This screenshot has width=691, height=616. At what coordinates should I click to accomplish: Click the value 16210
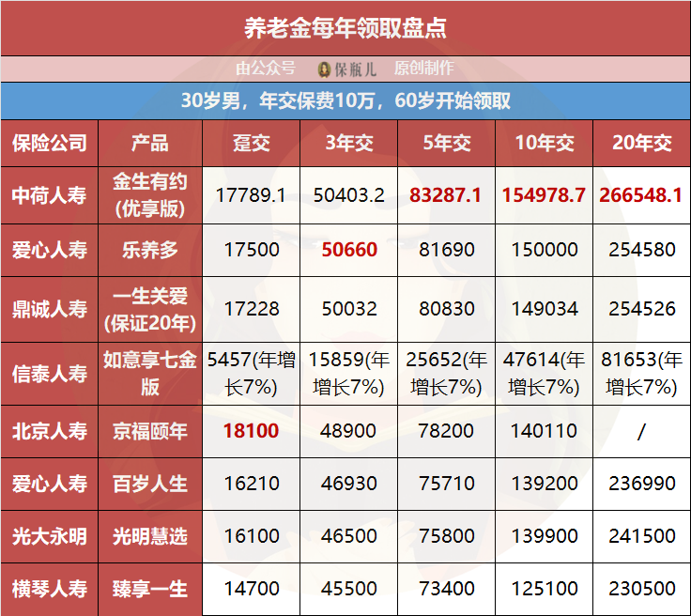252,484
